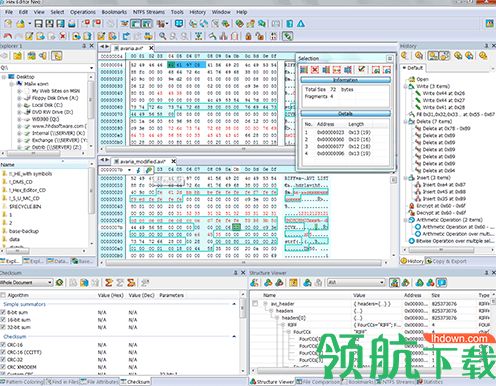
Task: Click the blue shield icon in main toolbar
Action: pyautogui.click(x=179, y=23)
